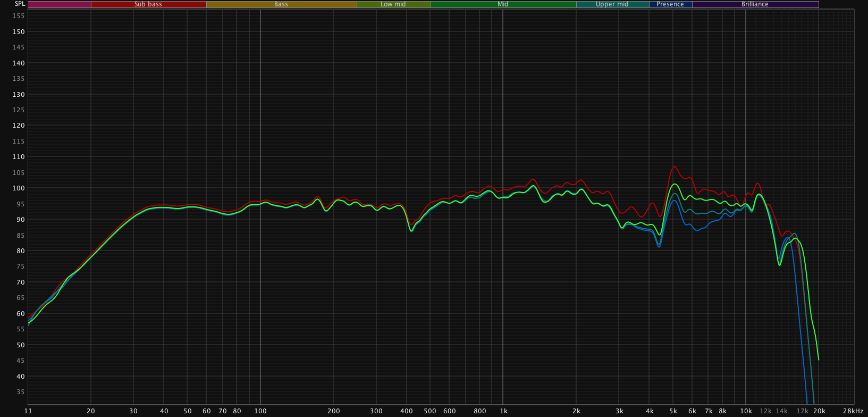Click the 130 value on SPL axis
Viewport: 868px width, 417px height.
(19, 95)
